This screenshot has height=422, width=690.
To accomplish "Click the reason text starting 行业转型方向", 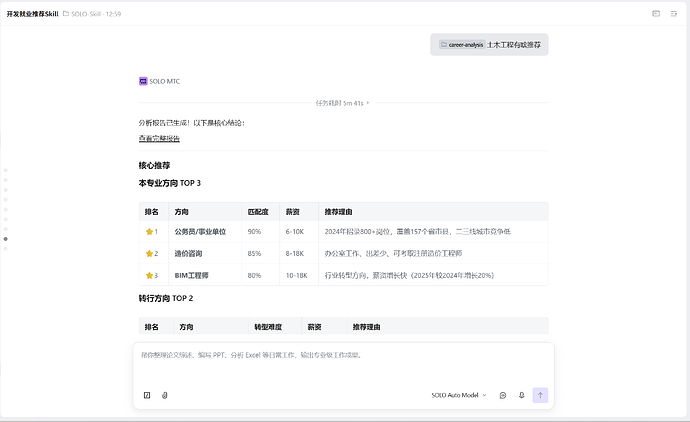I will click(x=409, y=275).
